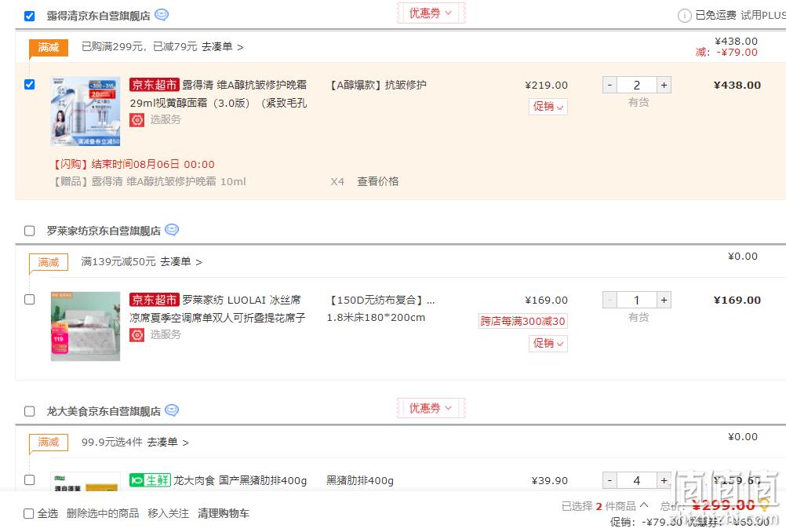Check the 龙大肉食 黑猪肋排 product checkbox
The height and width of the screenshot is (532, 786).
coord(30,480)
